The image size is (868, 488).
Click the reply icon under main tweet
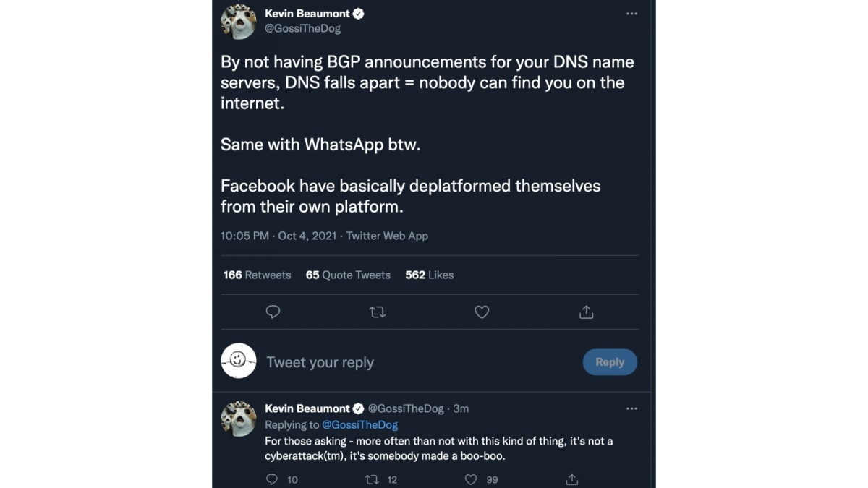pyautogui.click(x=273, y=312)
